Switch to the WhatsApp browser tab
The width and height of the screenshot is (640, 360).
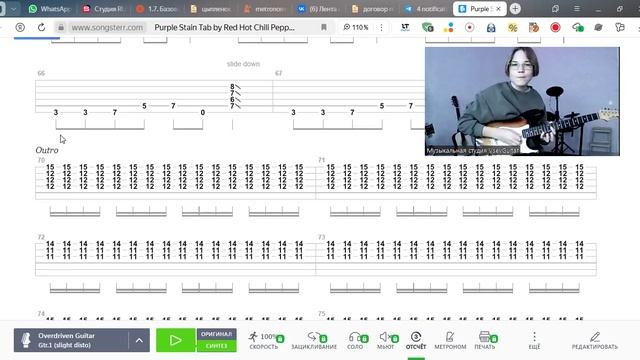(50, 9)
